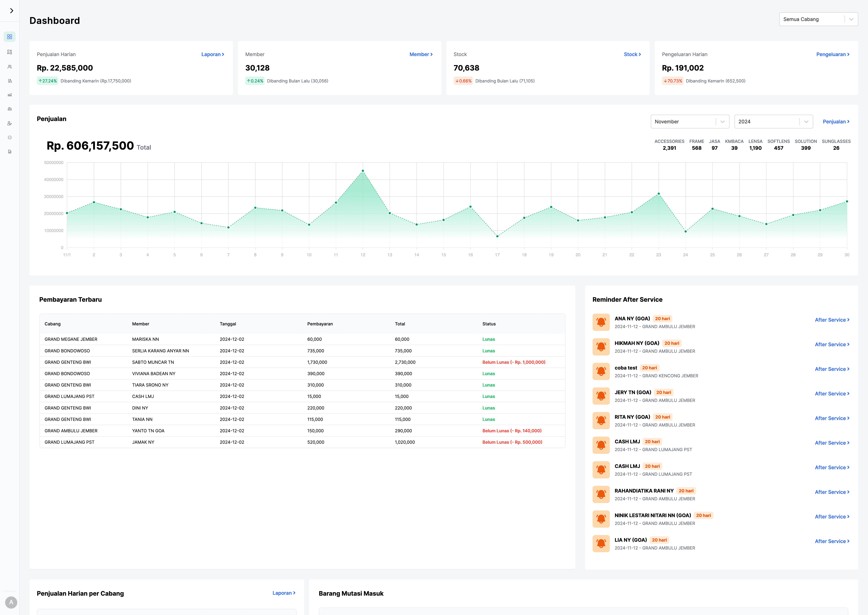This screenshot has height=615, width=868.
Task: Click After Service link for HIKMAH NY (GOA)
Action: point(832,345)
